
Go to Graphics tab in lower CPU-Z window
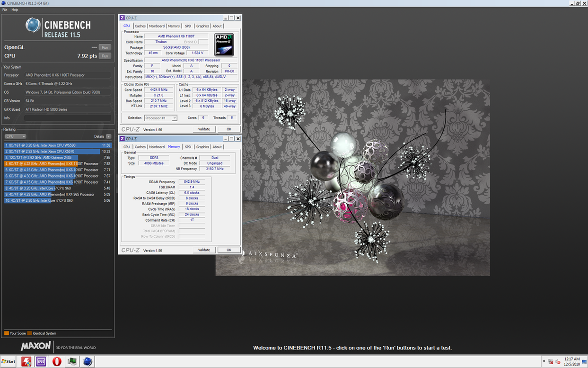point(202,147)
